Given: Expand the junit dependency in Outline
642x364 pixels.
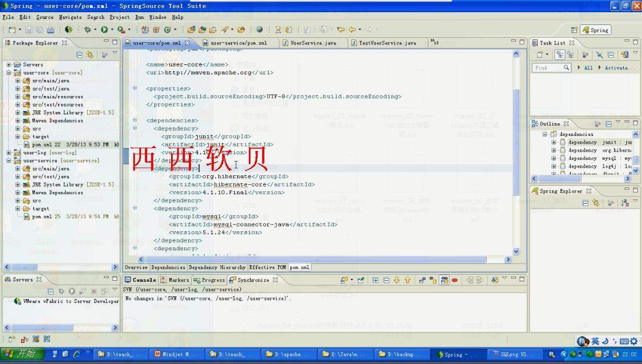Looking at the screenshot, I should [x=554, y=143].
